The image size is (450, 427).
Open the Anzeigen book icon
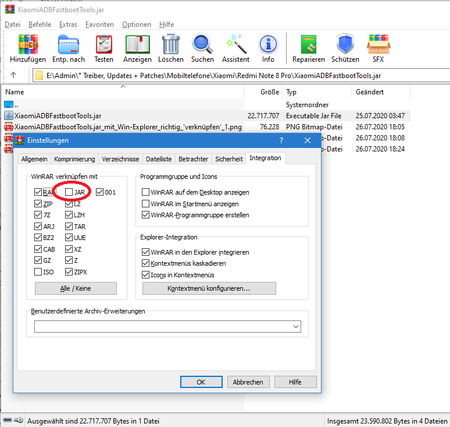(137, 48)
